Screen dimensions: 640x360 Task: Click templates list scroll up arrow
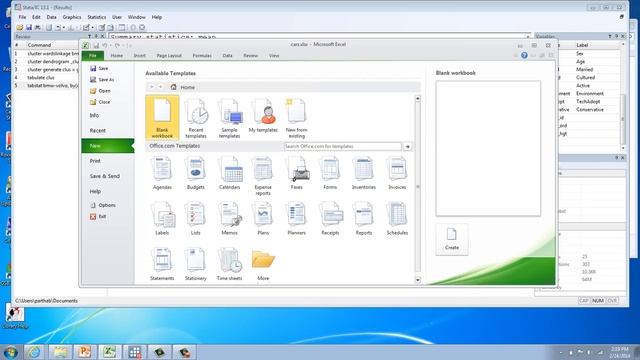(x=418, y=98)
